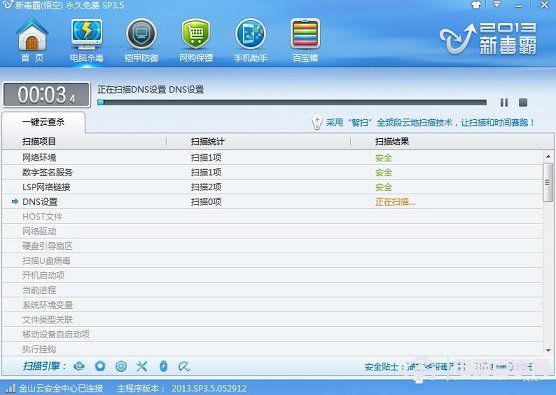Click the second scan engine icon
556x395 pixels.
click(x=100, y=366)
